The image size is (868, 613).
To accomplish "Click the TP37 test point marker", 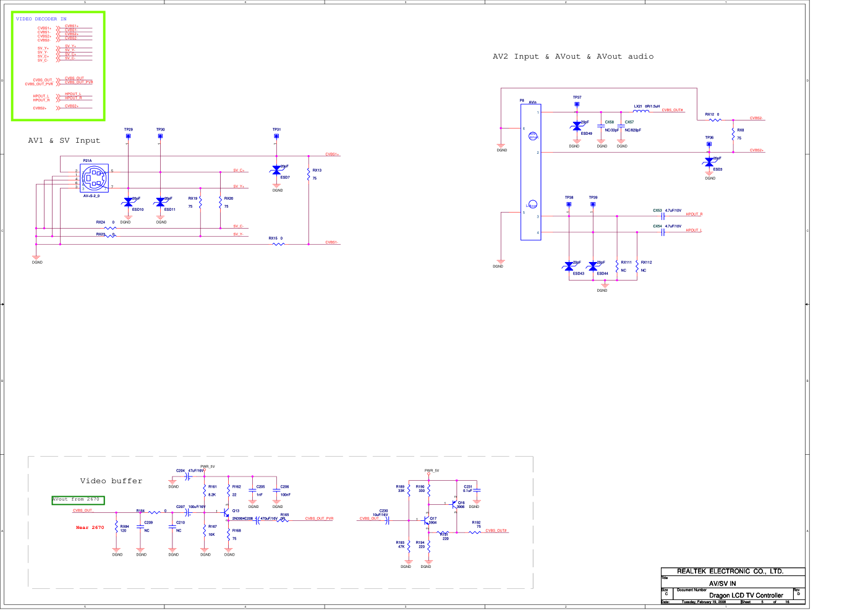I will point(577,104).
